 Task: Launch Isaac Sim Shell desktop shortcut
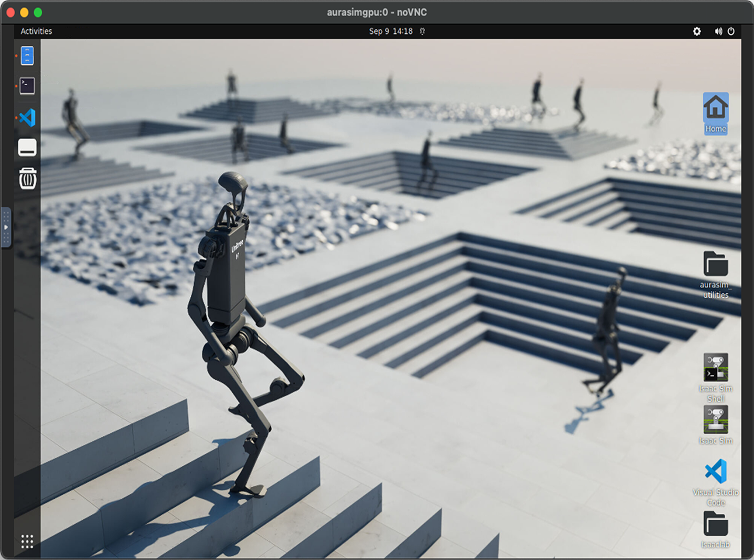pyautogui.click(x=715, y=378)
